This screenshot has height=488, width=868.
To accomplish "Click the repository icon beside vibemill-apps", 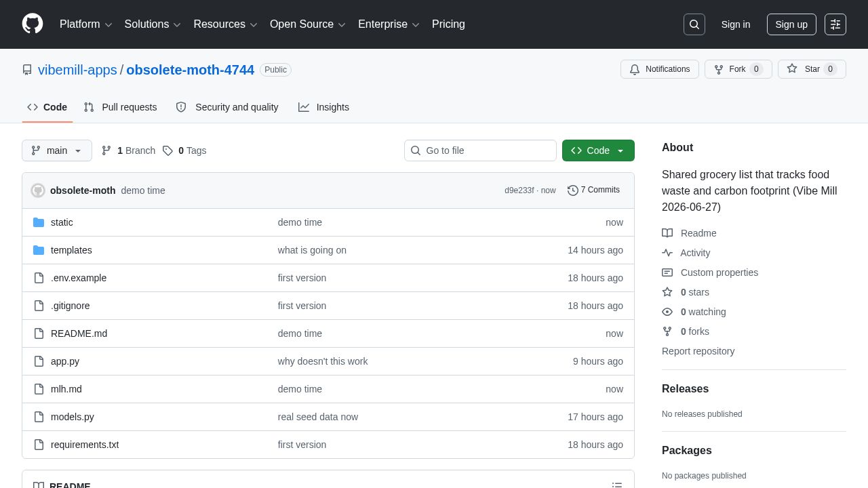I will (x=27, y=70).
